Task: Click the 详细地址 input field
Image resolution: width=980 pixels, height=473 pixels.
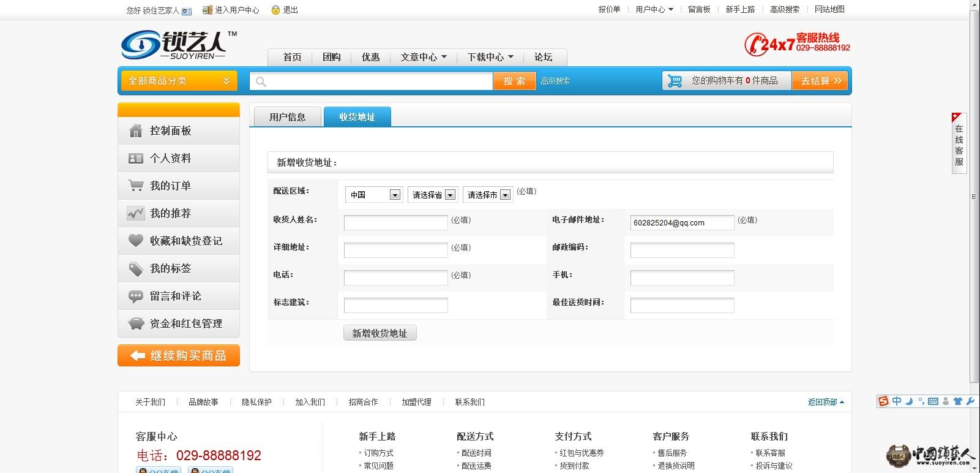Action: pos(396,250)
